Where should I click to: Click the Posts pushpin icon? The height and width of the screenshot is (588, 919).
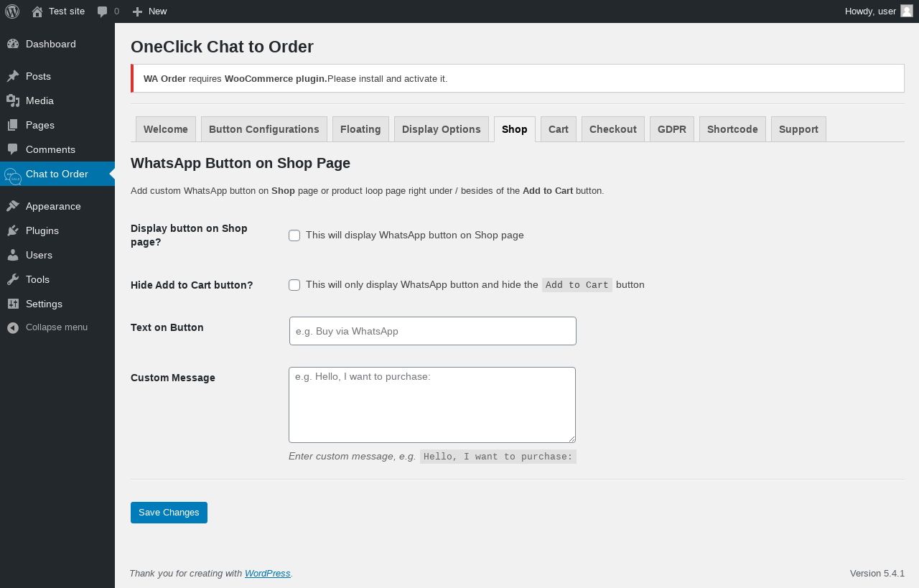(13, 76)
